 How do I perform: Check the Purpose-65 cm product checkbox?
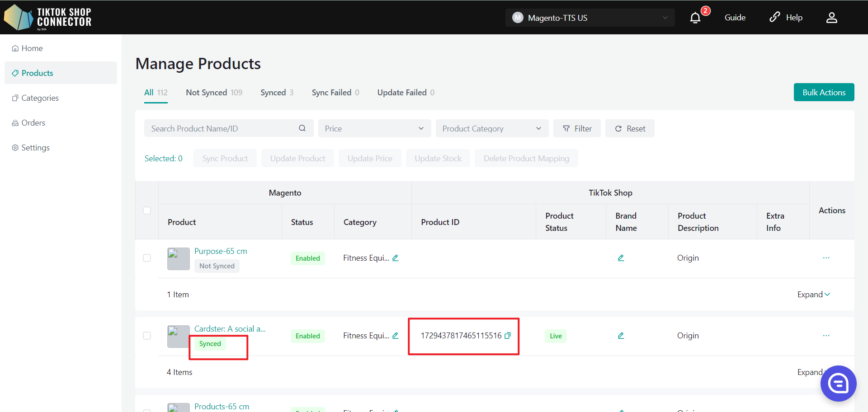click(x=147, y=258)
